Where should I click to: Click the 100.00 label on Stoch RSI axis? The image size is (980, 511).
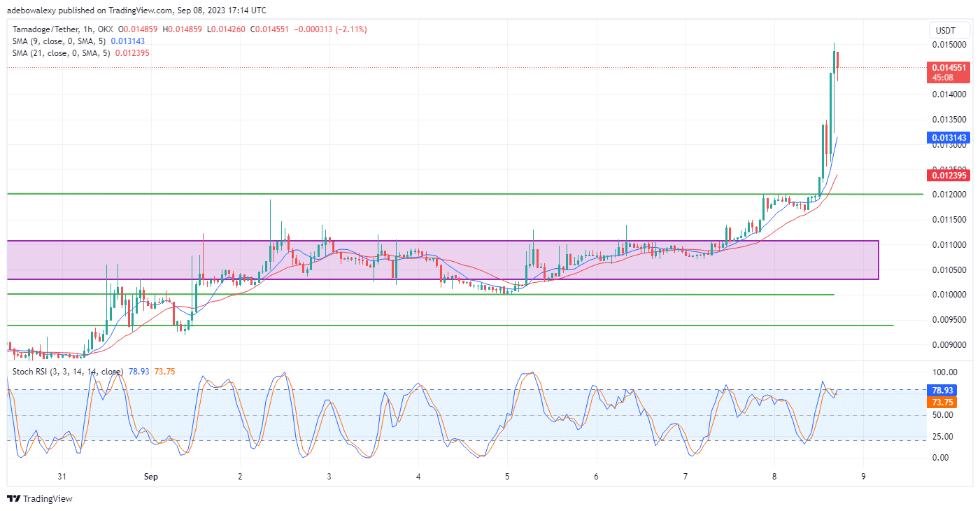[944, 372]
